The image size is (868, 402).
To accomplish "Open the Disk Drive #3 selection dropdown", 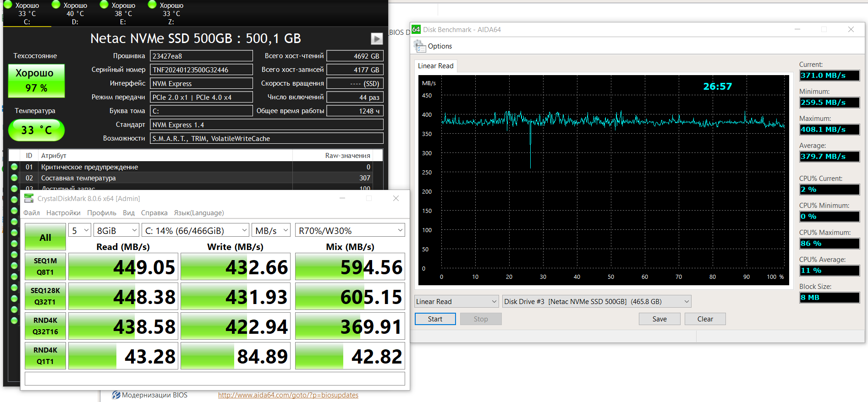I will tap(596, 301).
